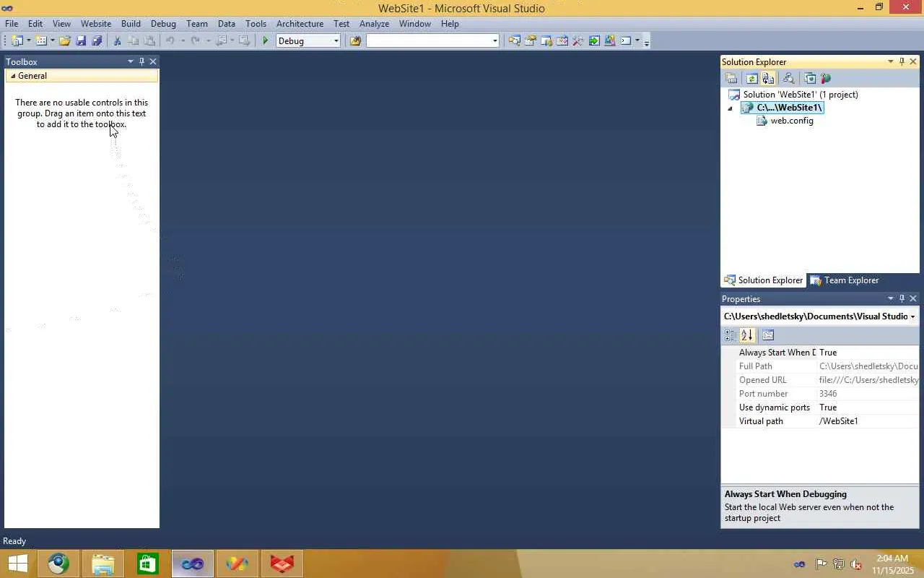Viewport: 924px width, 578px height.
Task: Open the Debug configuration dropdown
Action: (336, 41)
